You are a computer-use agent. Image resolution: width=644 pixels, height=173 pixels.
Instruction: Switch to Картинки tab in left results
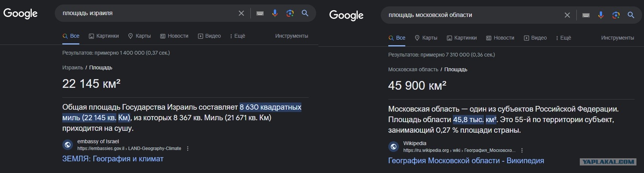point(104,36)
